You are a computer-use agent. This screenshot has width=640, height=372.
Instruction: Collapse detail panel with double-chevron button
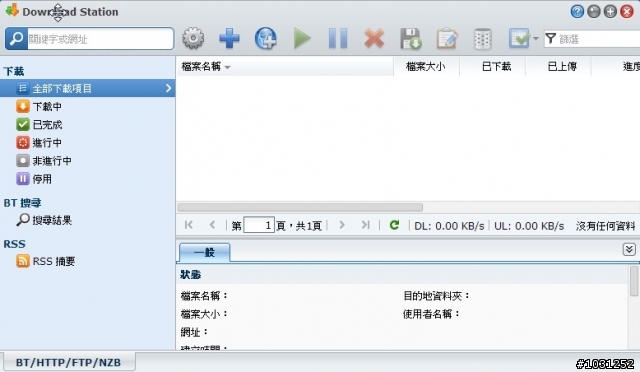click(x=629, y=249)
